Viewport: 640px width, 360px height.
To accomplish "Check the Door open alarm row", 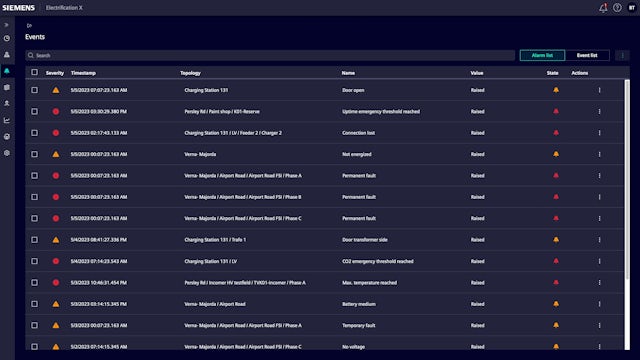I will 34,90.
